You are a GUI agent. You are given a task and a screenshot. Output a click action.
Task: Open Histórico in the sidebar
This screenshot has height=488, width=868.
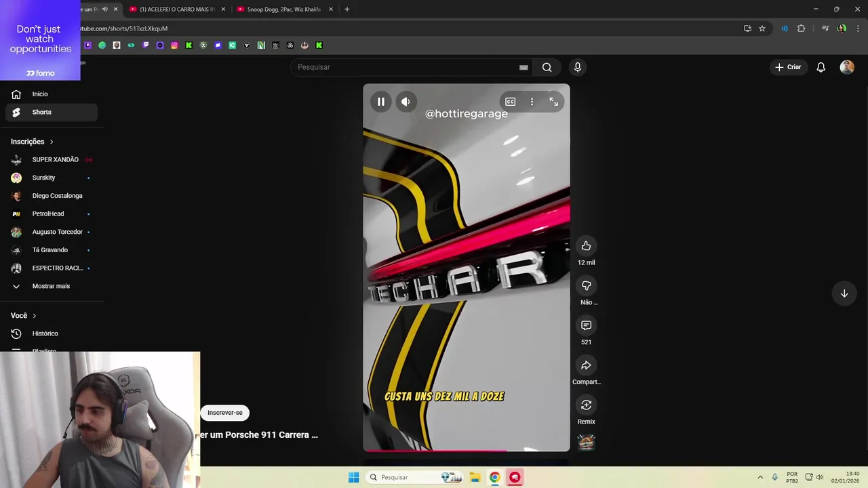(x=52, y=333)
